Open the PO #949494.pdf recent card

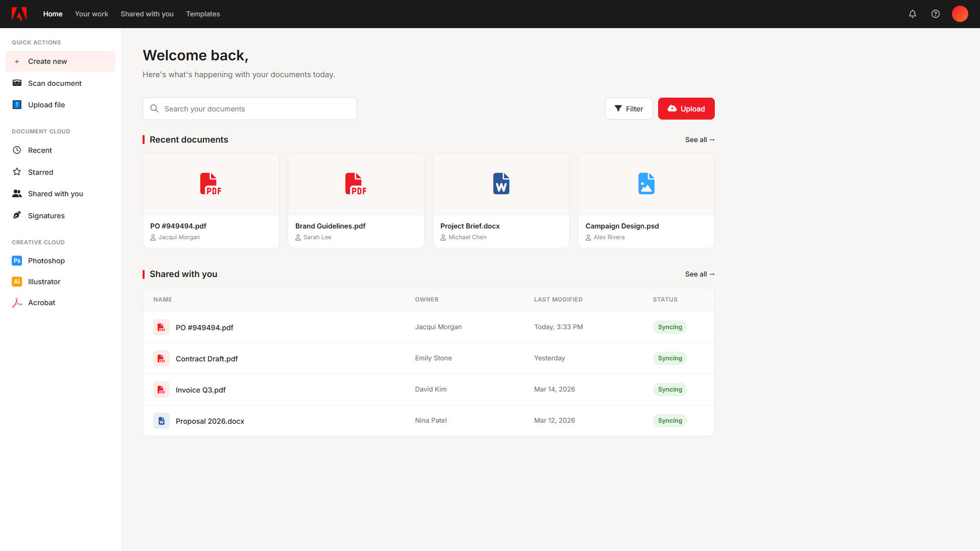(211, 201)
